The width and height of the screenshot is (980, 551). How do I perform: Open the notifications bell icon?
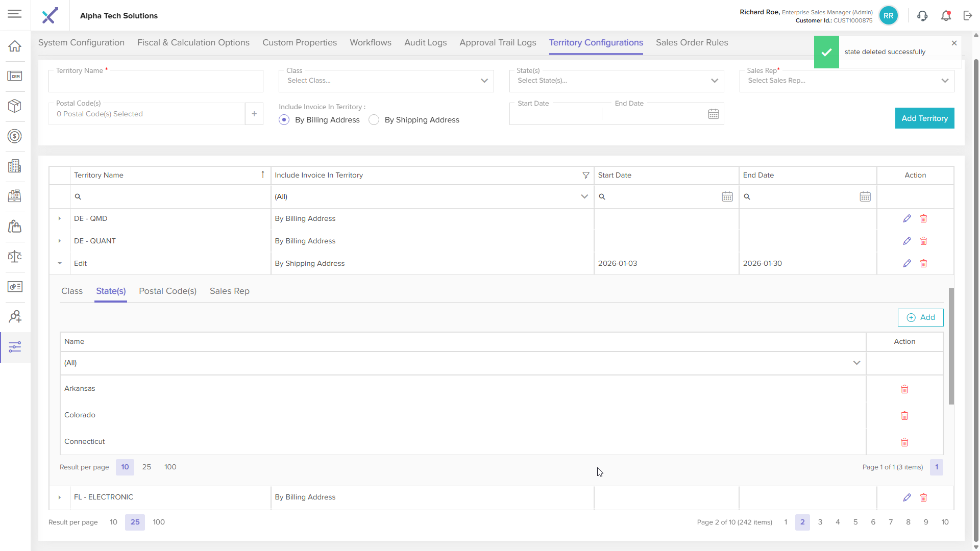(x=946, y=16)
